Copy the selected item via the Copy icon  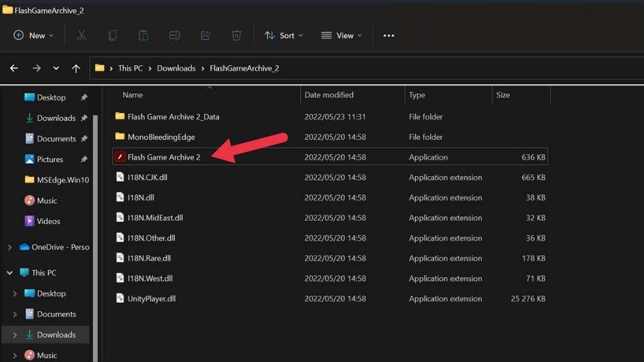click(x=112, y=36)
